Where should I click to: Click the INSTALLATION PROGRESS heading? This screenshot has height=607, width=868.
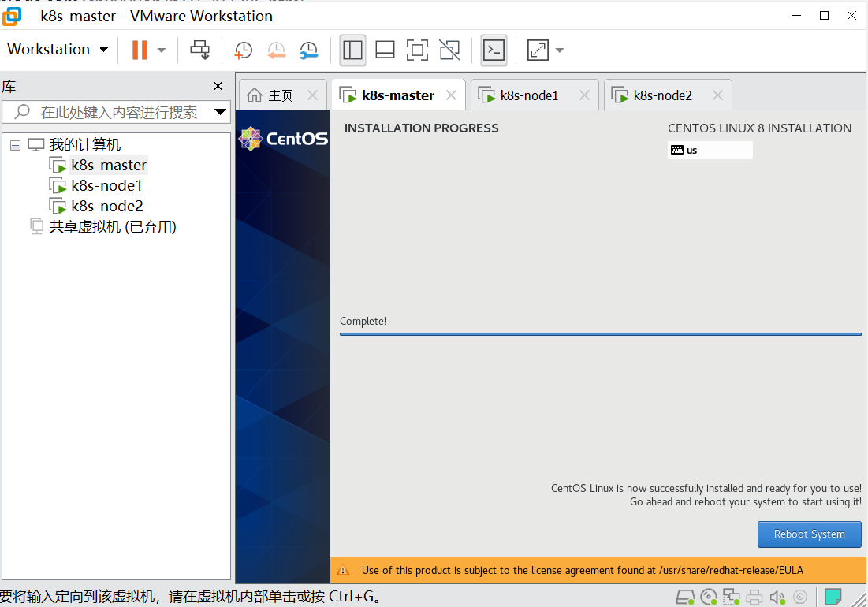421,128
